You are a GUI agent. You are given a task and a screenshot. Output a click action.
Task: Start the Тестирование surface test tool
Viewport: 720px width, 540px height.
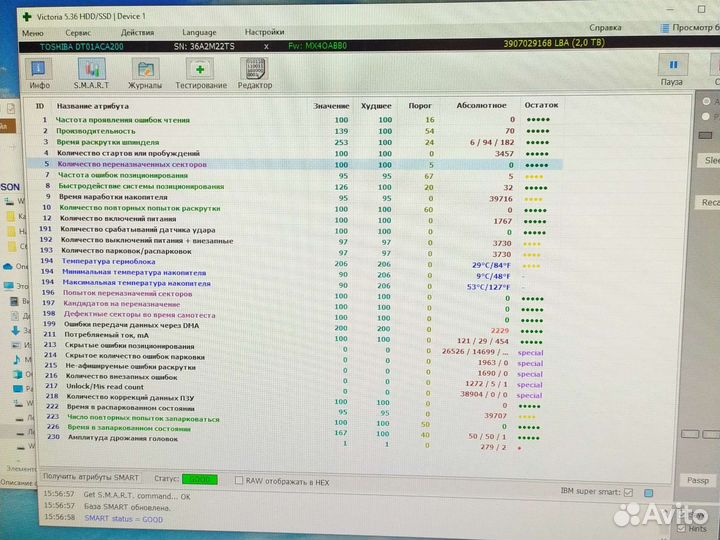pyautogui.click(x=201, y=72)
